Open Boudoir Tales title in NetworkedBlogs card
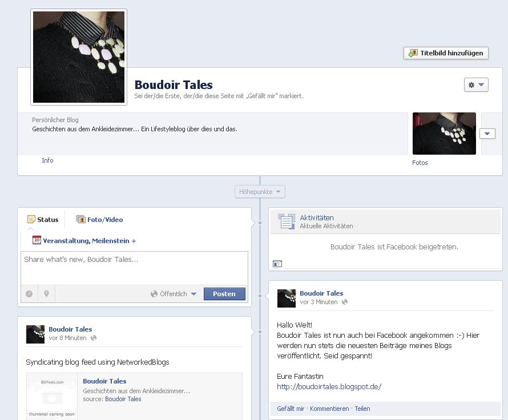 (104, 381)
